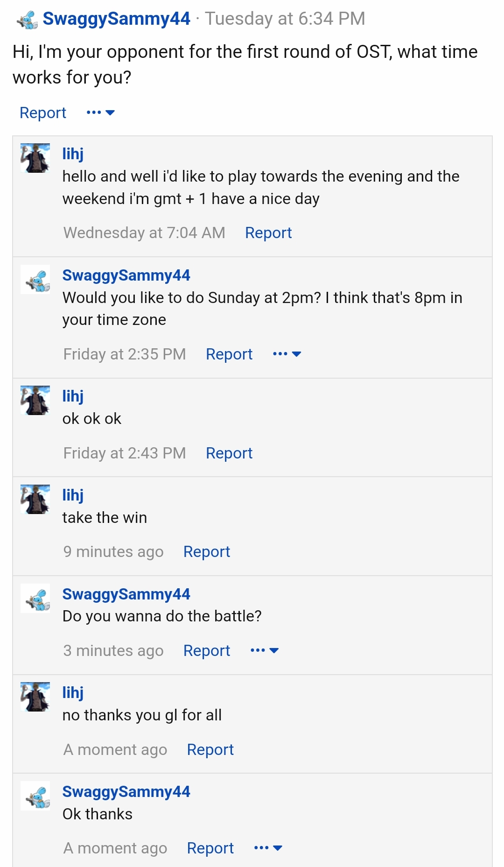Image resolution: width=504 pixels, height=867 pixels.
Task: Click lihj's avatar next to 'no thanks you gl for all'
Action: [35, 697]
